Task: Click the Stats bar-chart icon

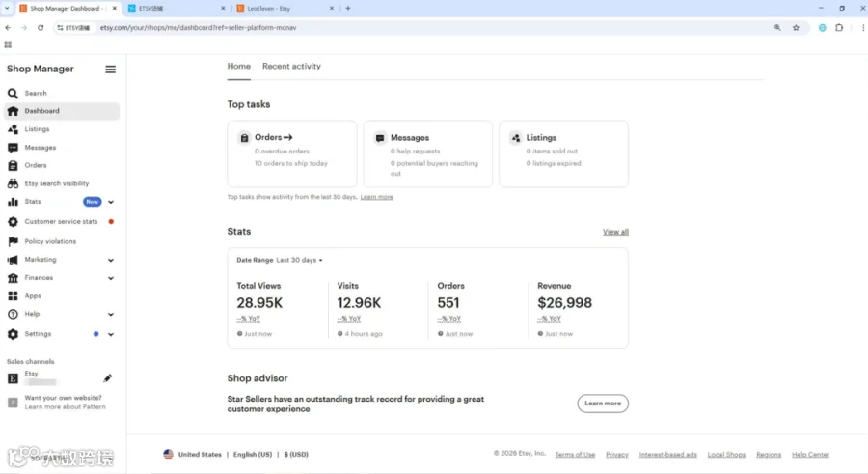Action: point(13,202)
